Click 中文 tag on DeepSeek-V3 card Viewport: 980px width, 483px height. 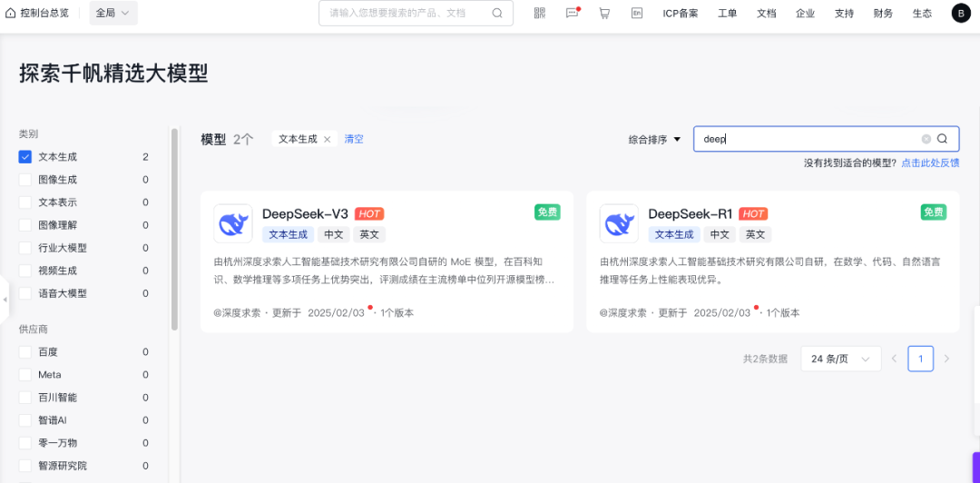tap(334, 234)
